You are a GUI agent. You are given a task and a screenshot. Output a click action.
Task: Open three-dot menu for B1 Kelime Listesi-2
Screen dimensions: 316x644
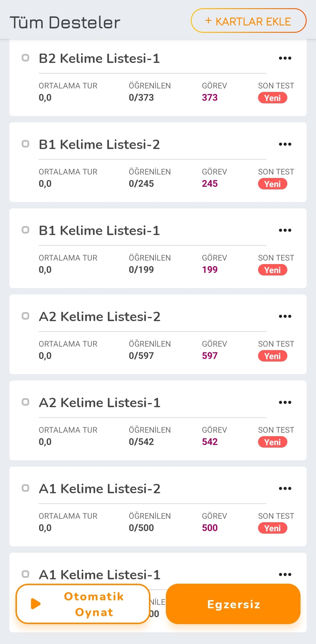click(x=285, y=144)
